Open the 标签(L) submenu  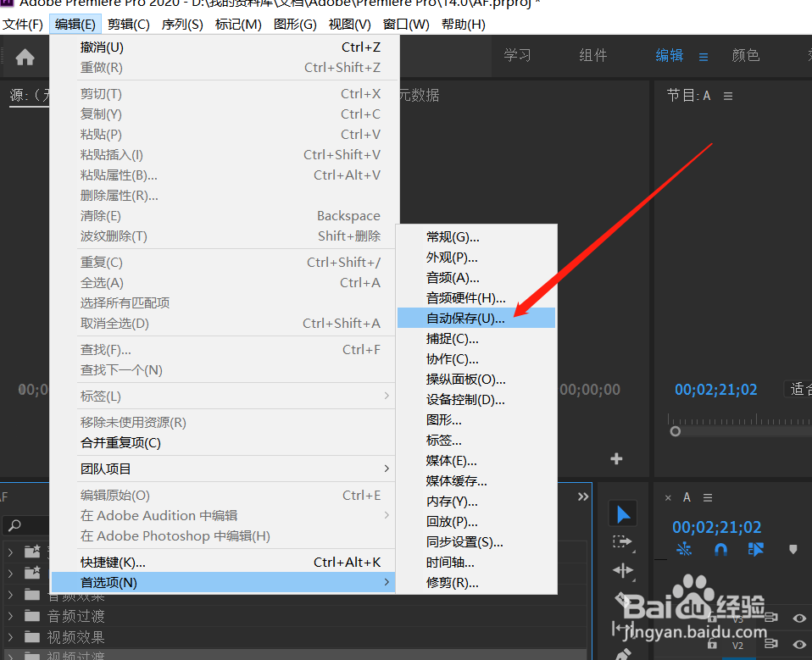(x=223, y=397)
